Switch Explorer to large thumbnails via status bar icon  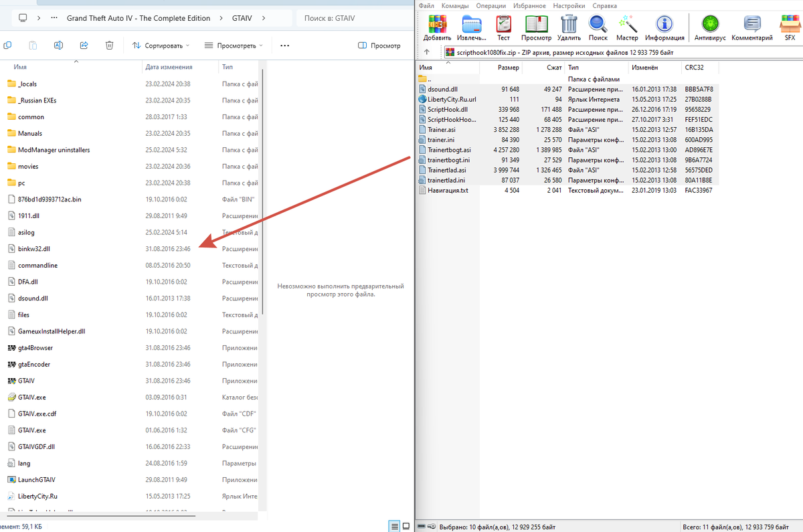pos(407,527)
